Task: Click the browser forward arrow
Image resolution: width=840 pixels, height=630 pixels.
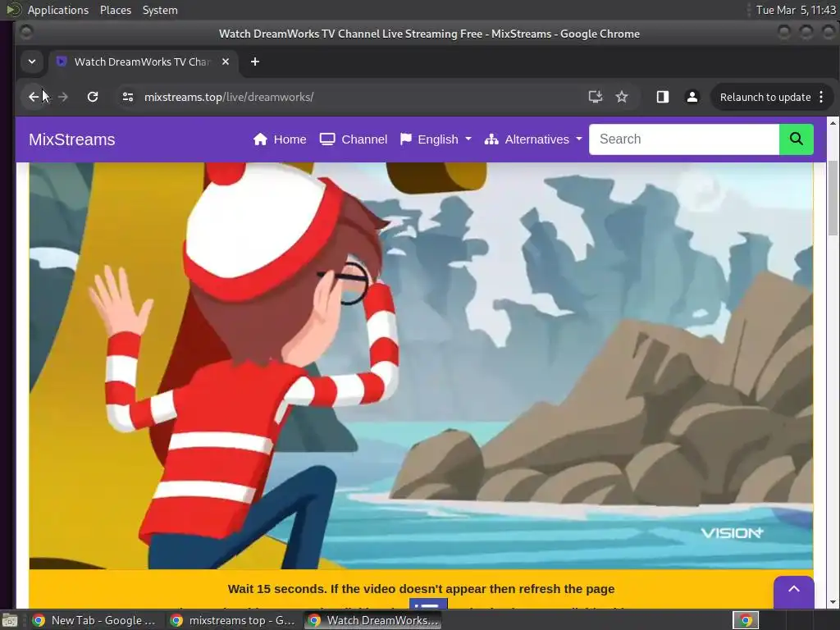Action: pyautogui.click(x=62, y=97)
